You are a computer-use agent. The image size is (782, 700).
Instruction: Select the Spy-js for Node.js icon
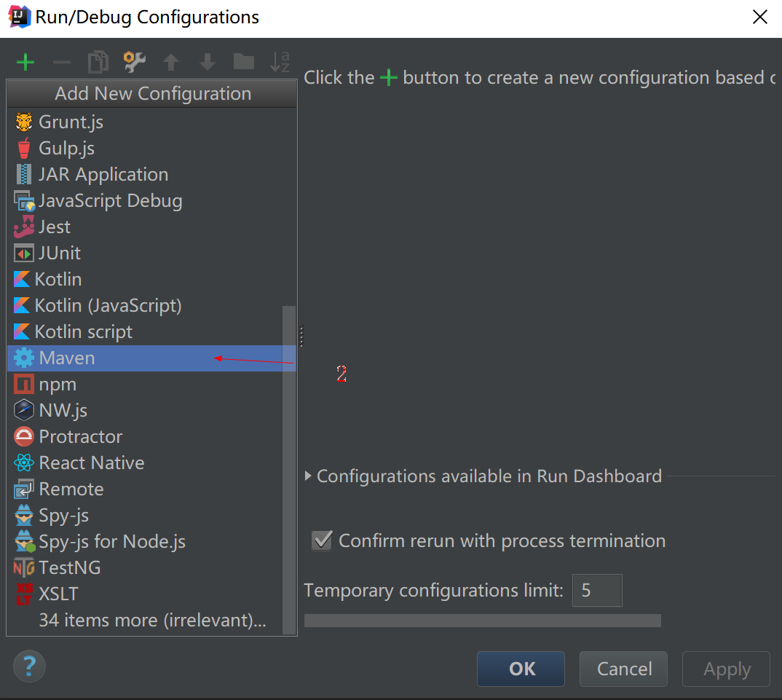coord(25,541)
